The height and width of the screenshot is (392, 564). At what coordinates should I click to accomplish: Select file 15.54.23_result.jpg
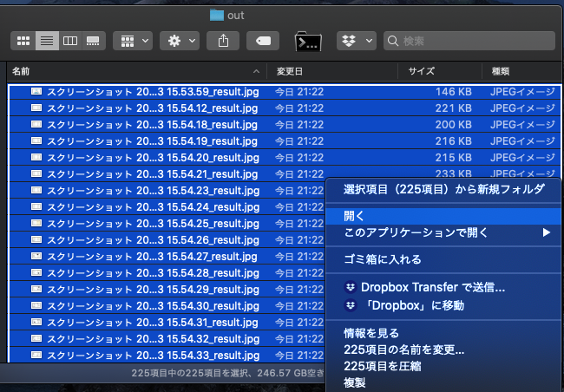pos(153,191)
